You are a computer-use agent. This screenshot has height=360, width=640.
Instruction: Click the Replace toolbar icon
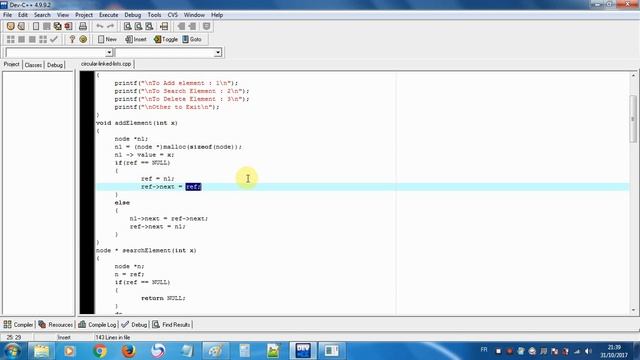click(x=138, y=26)
